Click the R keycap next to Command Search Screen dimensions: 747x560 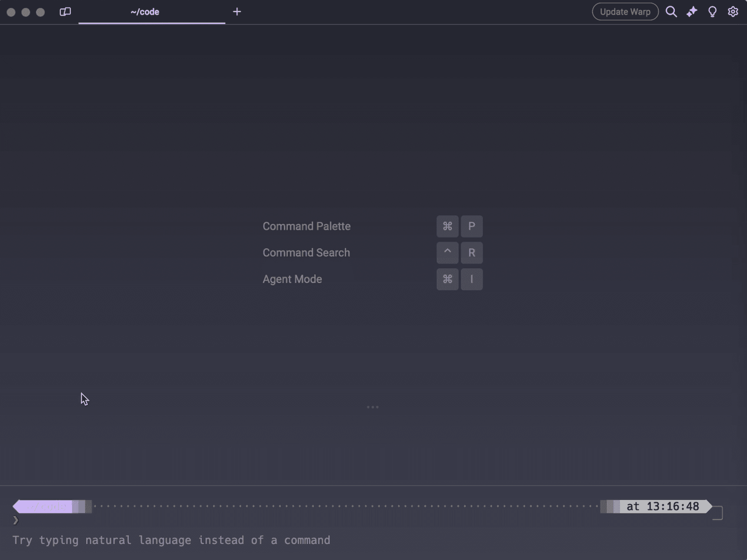coord(471,253)
